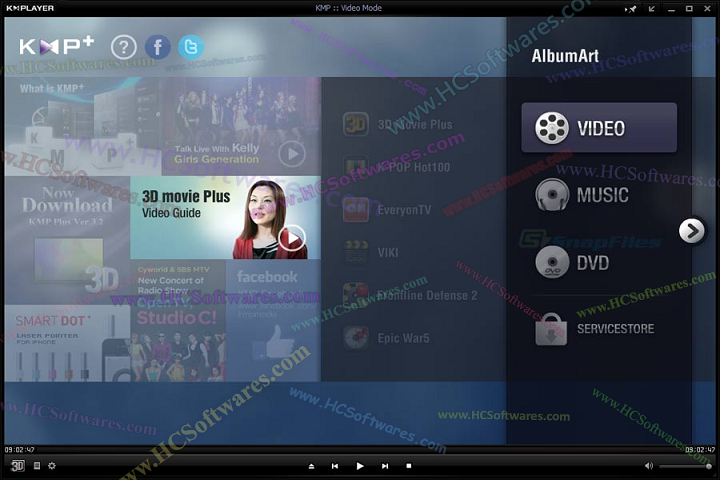This screenshot has width=720, height=480.
Task: Open Frontline Defense 2 app
Action: point(410,295)
